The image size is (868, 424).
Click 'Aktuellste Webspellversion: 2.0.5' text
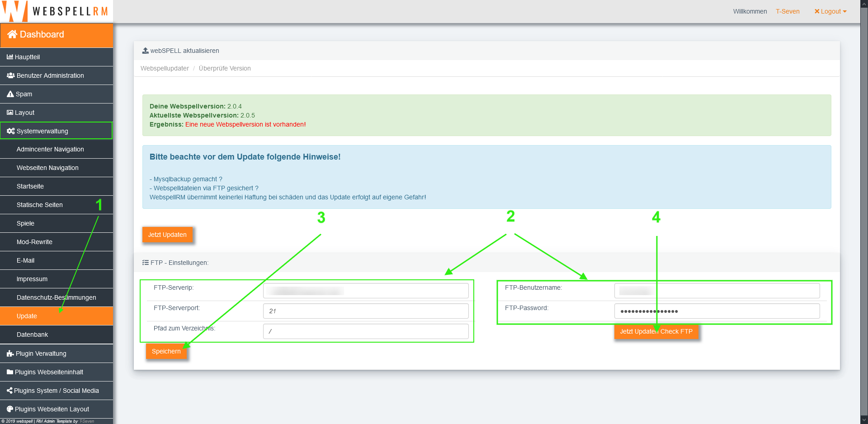(202, 115)
